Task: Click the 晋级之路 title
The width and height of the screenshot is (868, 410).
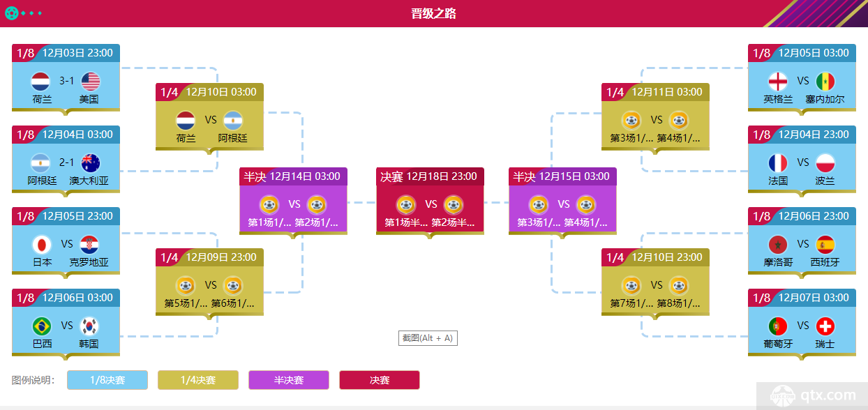Action: 433,13
